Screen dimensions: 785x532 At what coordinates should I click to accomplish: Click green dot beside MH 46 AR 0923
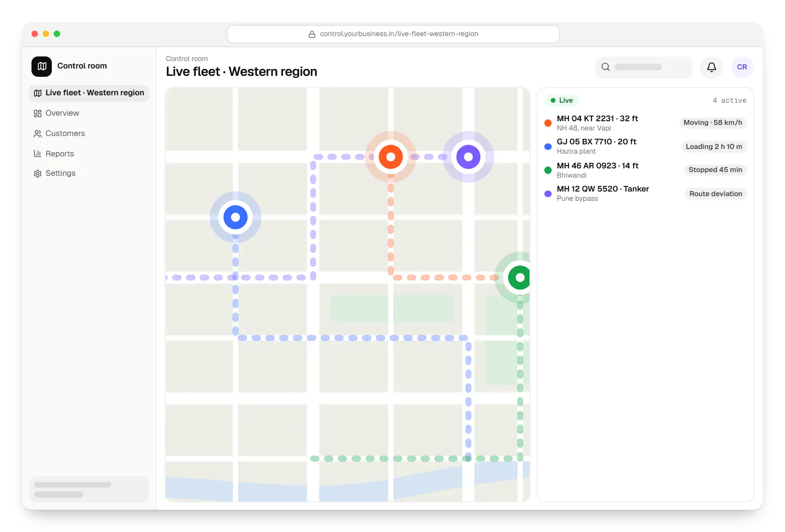click(548, 170)
